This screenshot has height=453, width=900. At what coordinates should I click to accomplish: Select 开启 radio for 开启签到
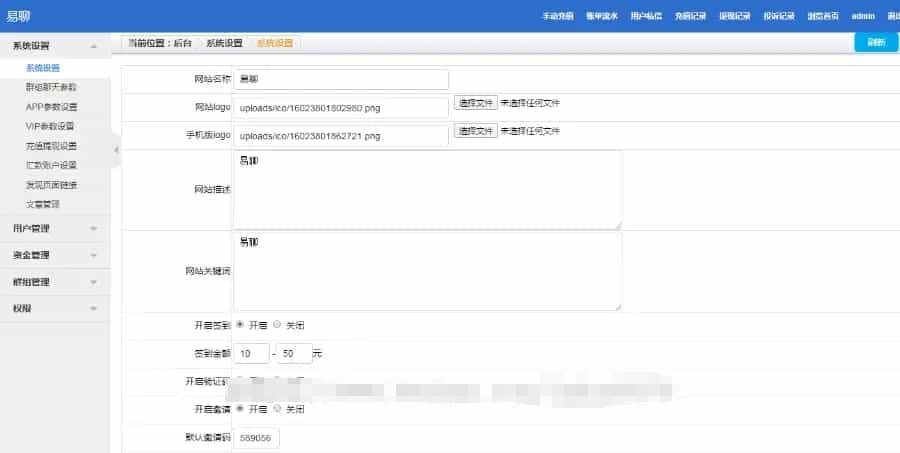point(240,325)
